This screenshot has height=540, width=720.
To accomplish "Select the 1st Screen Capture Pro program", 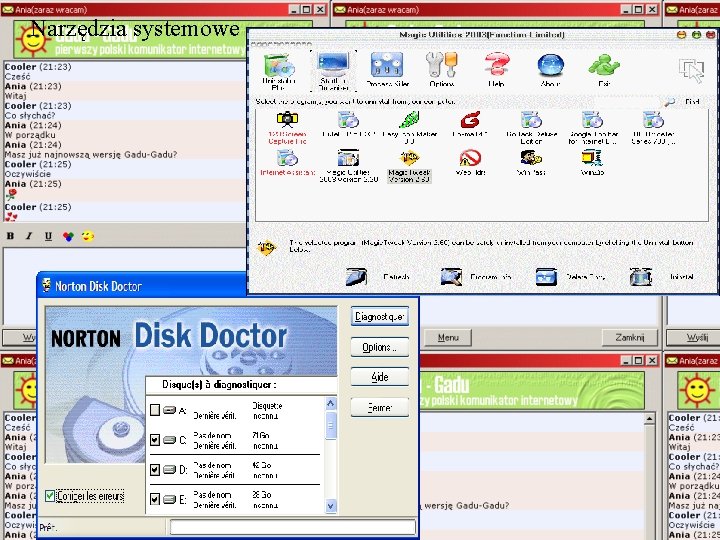I will (x=287, y=128).
